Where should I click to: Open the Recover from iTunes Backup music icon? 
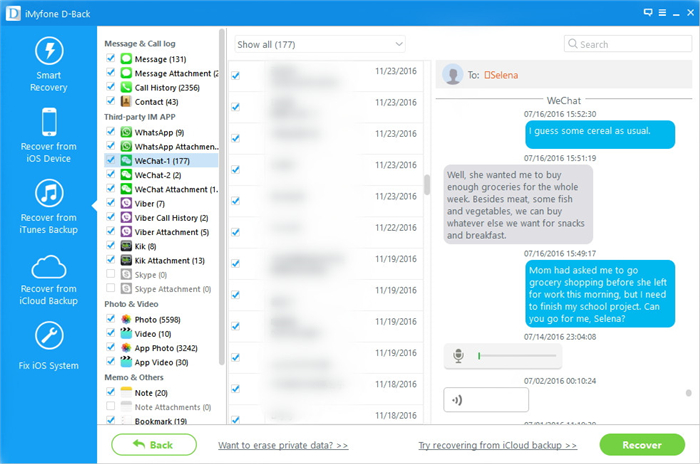[49, 193]
